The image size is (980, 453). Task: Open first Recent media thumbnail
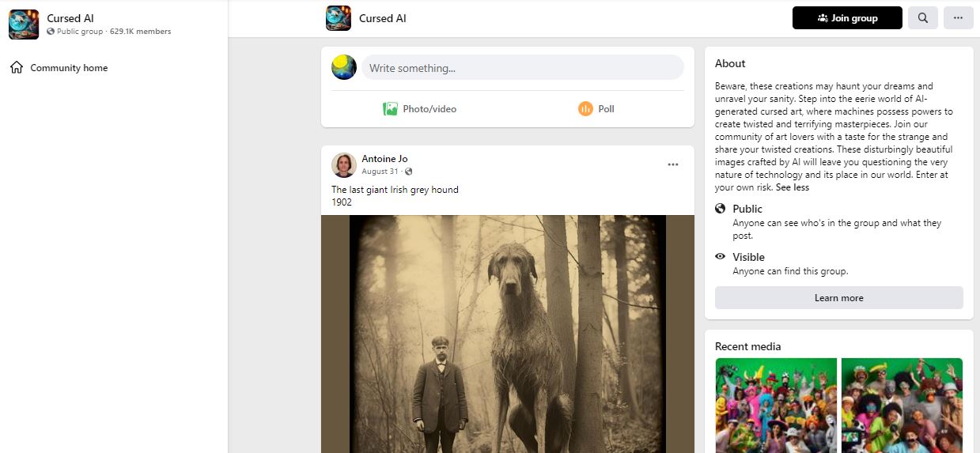776,405
